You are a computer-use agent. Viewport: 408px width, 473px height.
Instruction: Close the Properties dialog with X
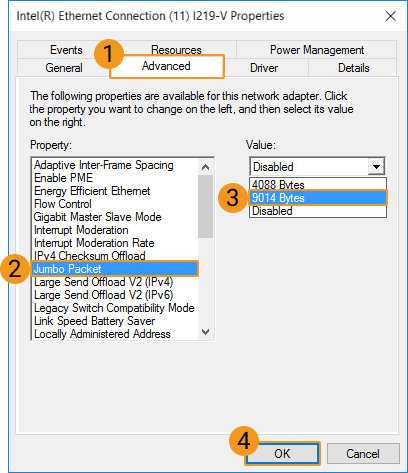click(x=390, y=16)
